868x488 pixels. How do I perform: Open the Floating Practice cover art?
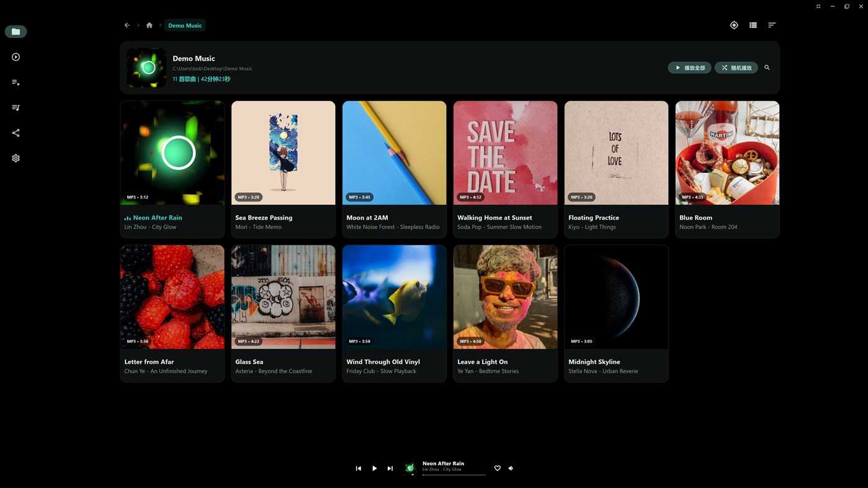pos(617,153)
